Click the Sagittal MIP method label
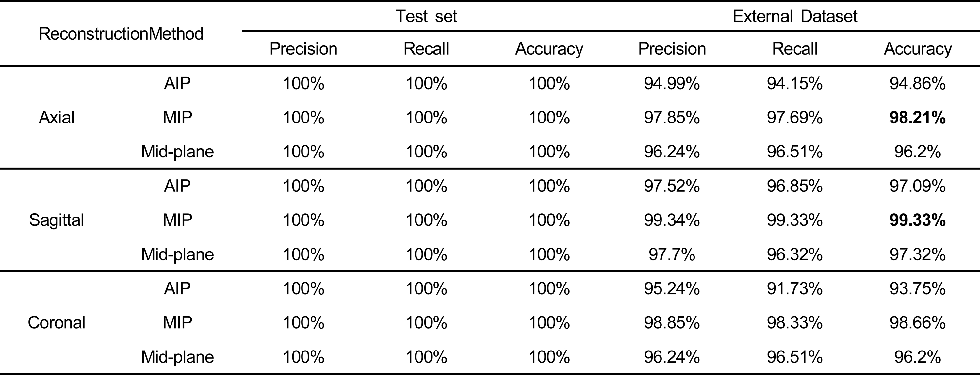This screenshot has height=375, width=980. click(177, 220)
